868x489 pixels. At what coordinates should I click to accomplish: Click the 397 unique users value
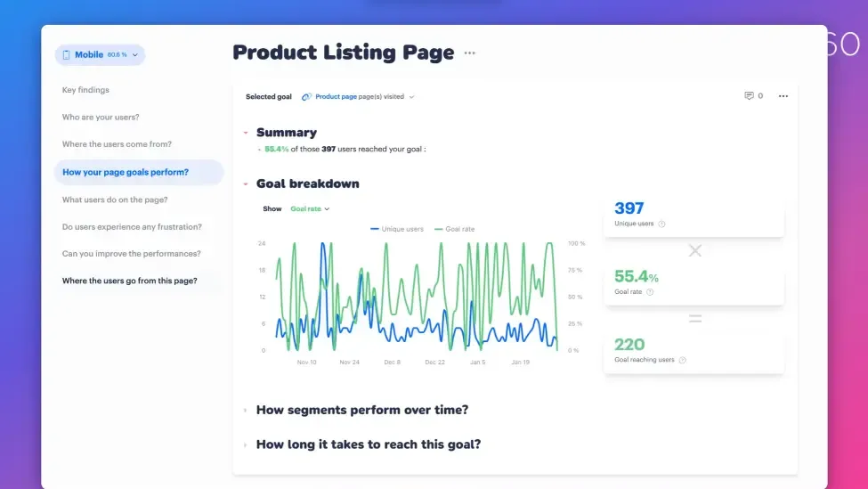629,208
